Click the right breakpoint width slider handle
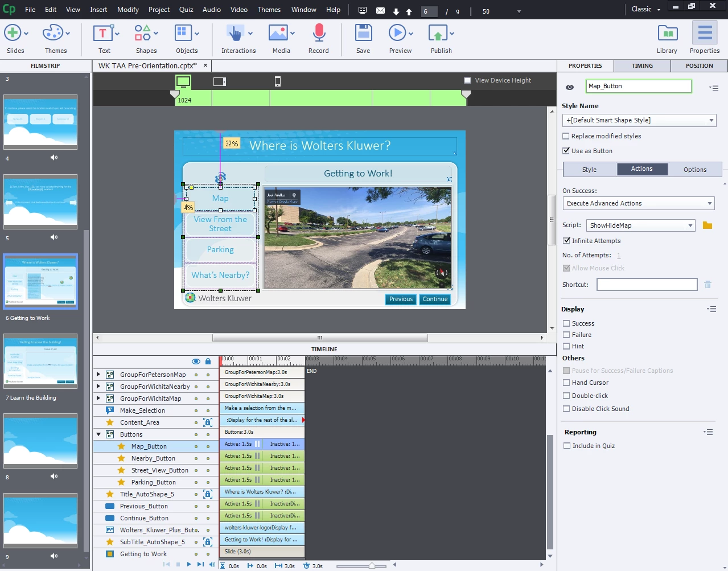 (466, 95)
